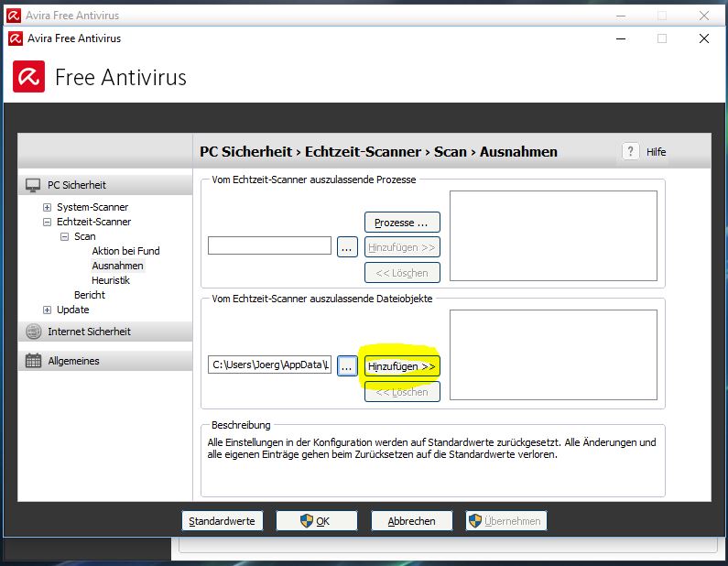Screen dimensions: 728x566
Task: Expand the System-Scanner tree node
Action: (x=48, y=207)
